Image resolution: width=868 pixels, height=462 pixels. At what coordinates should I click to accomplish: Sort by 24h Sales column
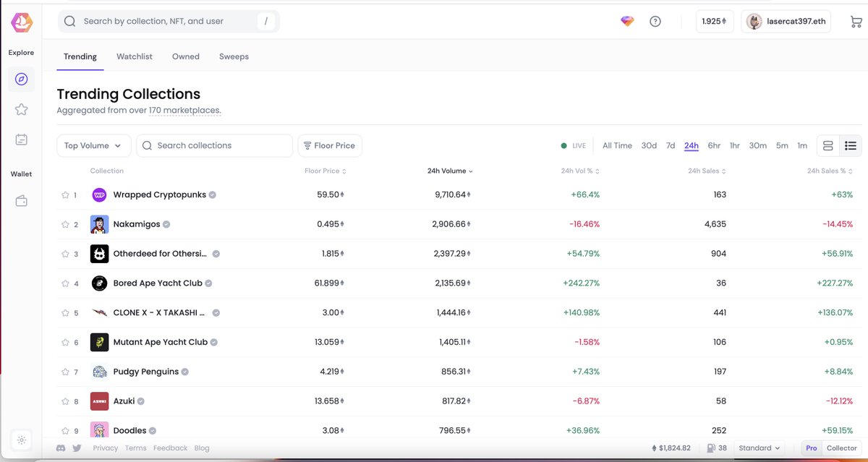pyautogui.click(x=707, y=171)
